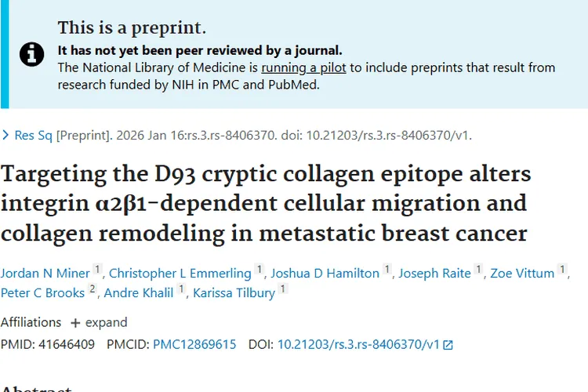Open DOI link 10.21203/rs.3.rs-8406370/v1
This screenshot has height=392, width=588.
click(358, 344)
